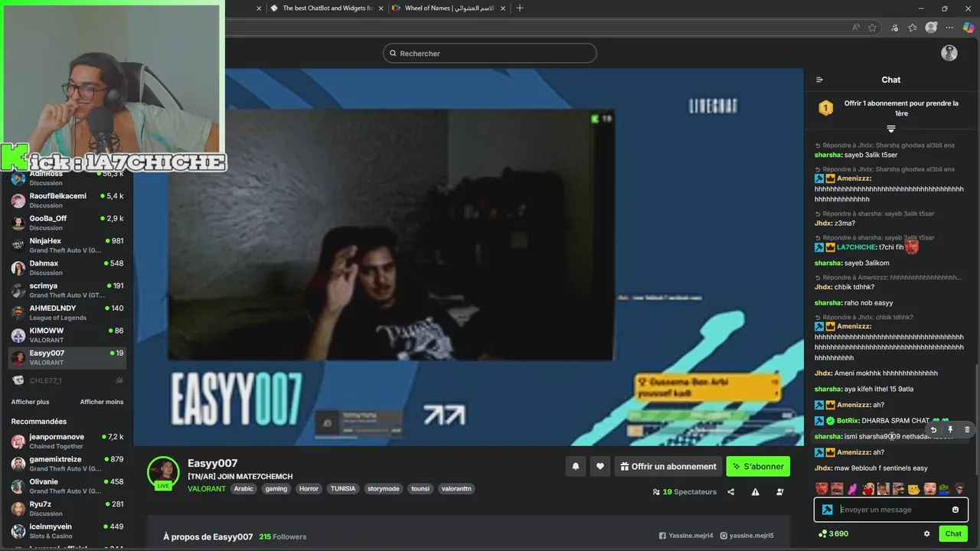
Task: Open offline CHLE77_1 channel in sidebar
Action: [x=67, y=380]
